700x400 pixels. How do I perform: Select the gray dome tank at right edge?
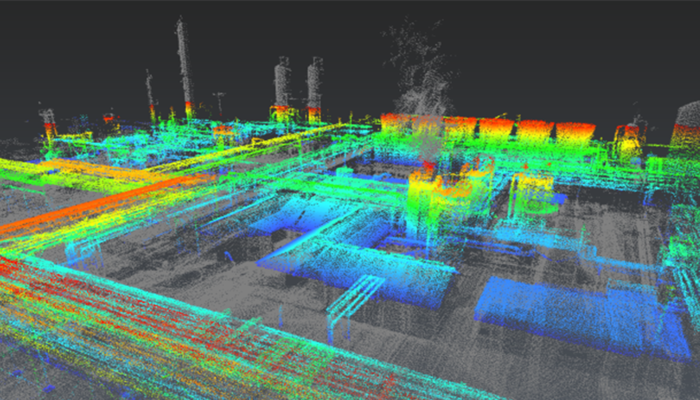pos(686,125)
